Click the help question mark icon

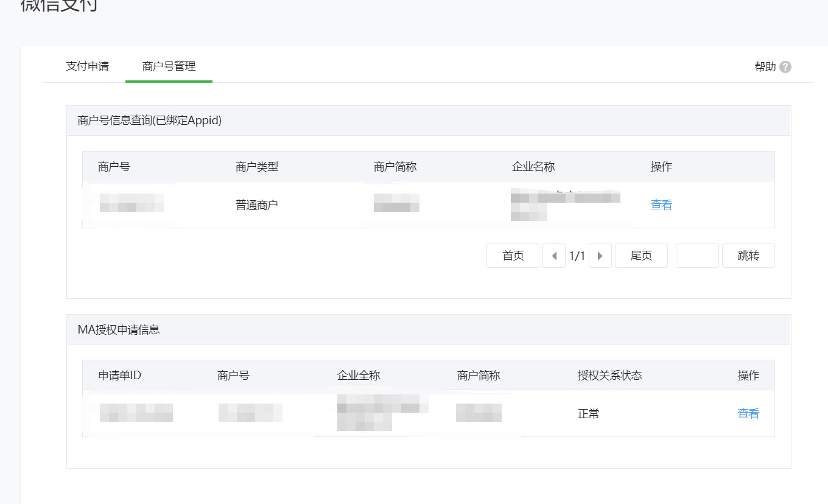point(785,67)
